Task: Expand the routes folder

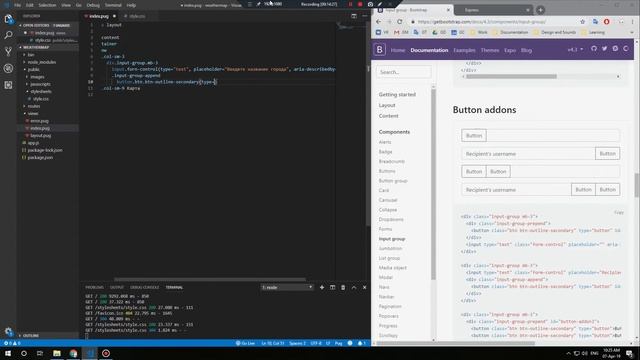Action: (x=33, y=106)
